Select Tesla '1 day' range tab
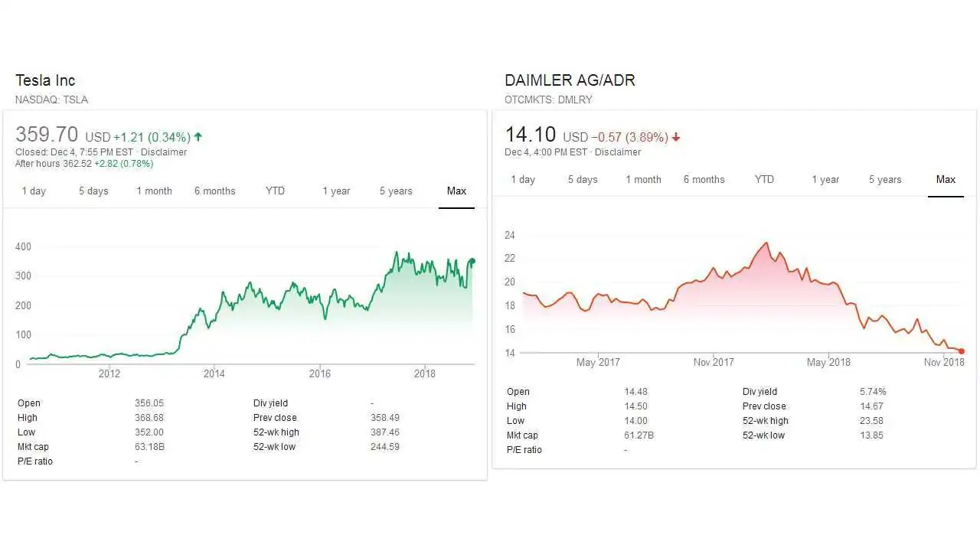This screenshot has width=980, height=551. click(34, 191)
